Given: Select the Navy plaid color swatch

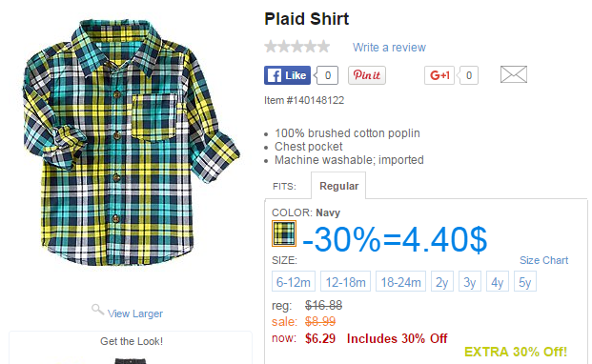Looking at the screenshot, I should coord(284,233).
